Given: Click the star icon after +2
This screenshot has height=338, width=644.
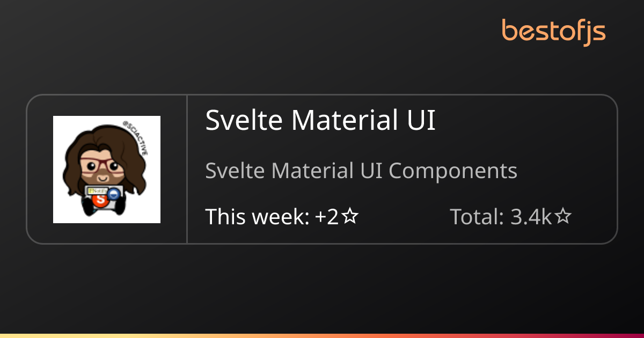Looking at the screenshot, I should tap(350, 217).
